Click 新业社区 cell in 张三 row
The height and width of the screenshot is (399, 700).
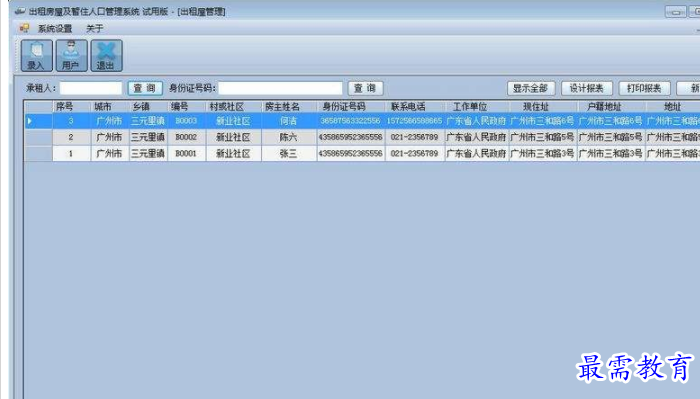point(233,154)
